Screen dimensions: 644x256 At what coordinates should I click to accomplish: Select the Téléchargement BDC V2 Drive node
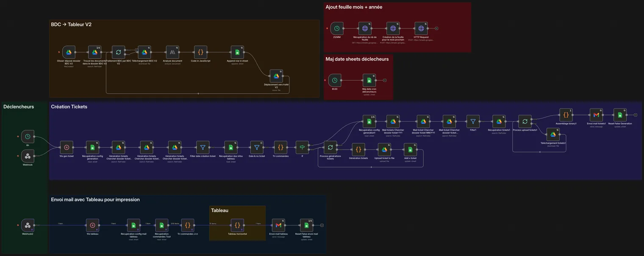(144, 52)
